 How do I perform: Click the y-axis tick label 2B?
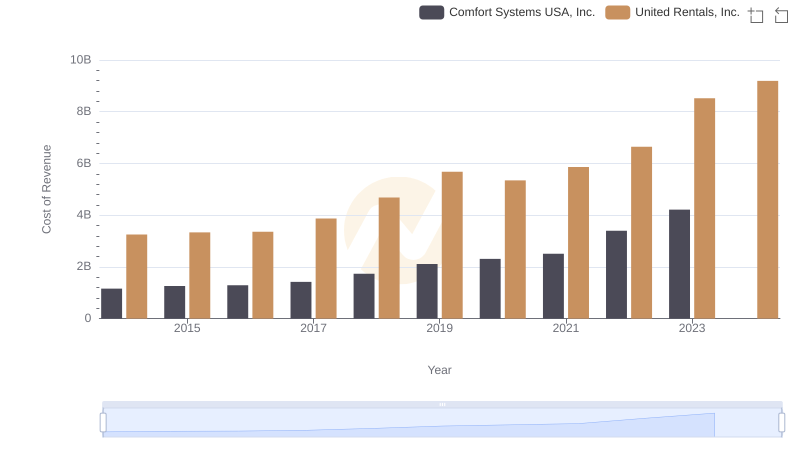tap(84, 267)
